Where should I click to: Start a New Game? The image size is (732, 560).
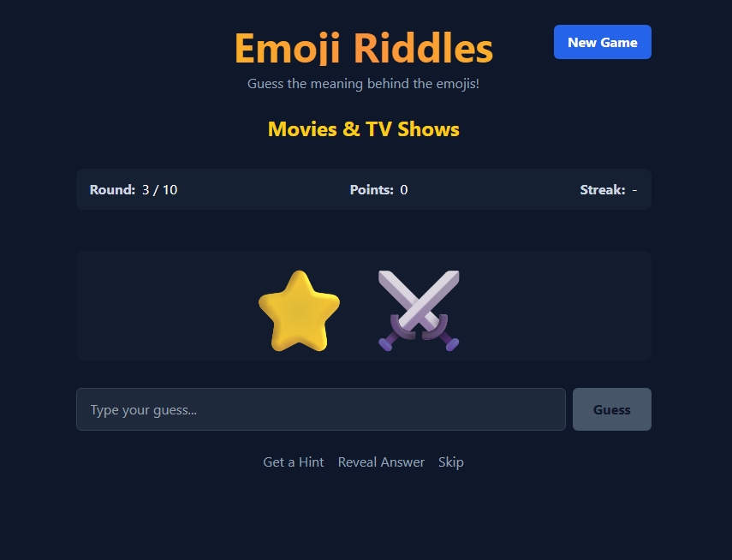[602, 42]
